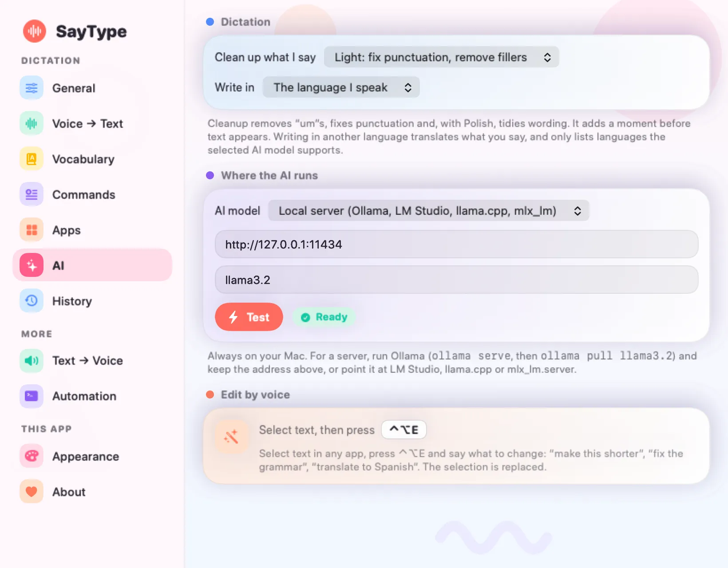
Task: Show the About page
Action: pyautogui.click(x=92, y=492)
